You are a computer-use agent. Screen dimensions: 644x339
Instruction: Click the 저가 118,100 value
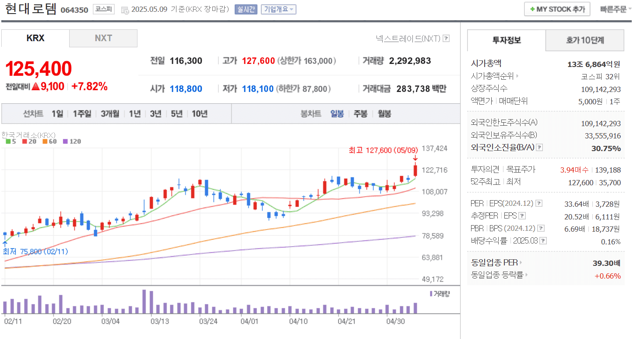click(x=258, y=89)
